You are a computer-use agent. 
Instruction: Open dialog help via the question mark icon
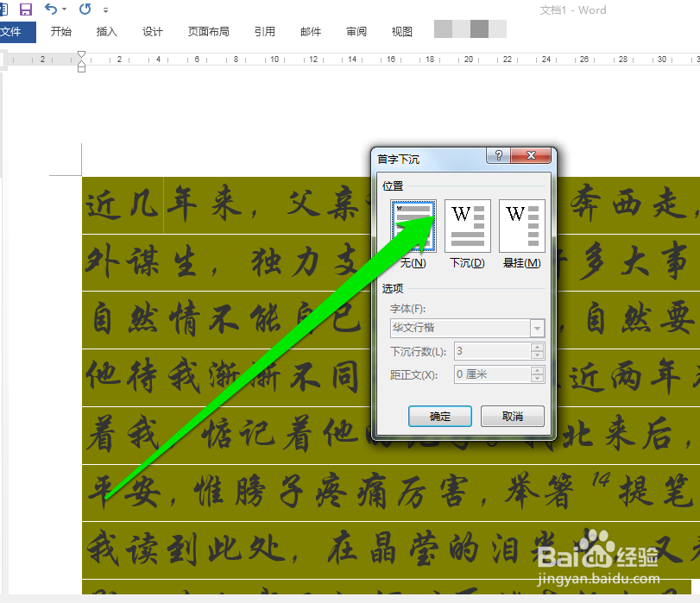click(499, 156)
